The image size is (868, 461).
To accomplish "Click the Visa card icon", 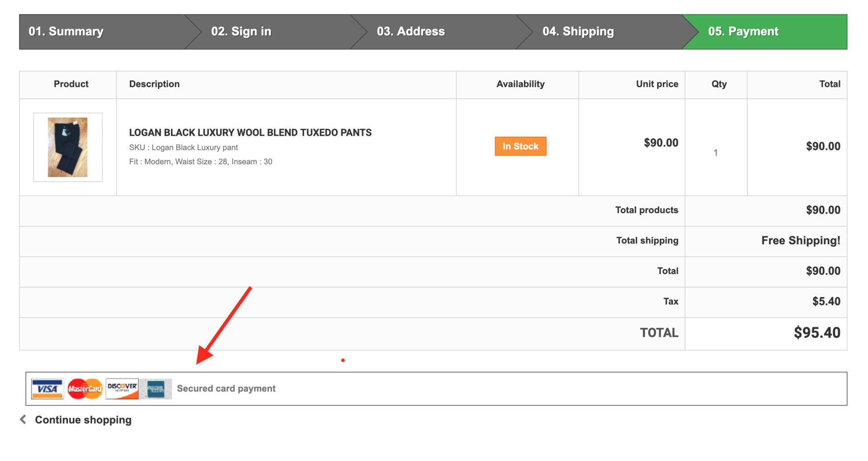I will click(x=47, y=389).
